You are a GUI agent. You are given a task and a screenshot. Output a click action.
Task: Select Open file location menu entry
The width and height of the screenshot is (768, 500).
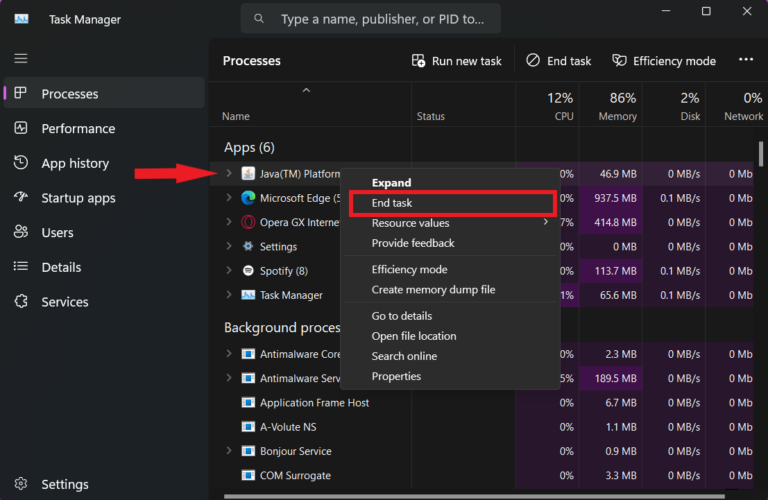[414, 336]
